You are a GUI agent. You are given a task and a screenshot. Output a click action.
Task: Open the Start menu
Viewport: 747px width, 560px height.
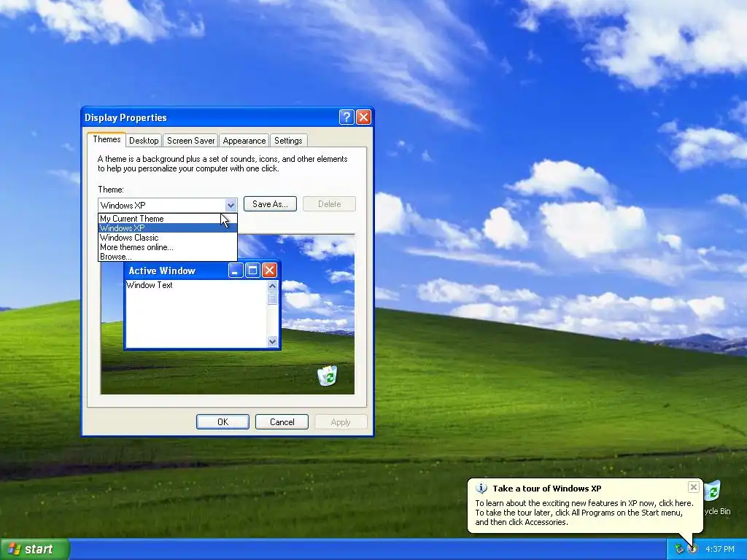click(x=34, y=549)
